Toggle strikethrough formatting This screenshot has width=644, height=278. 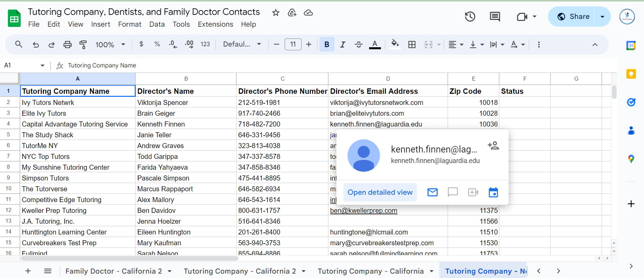click(x=359, y=45)
